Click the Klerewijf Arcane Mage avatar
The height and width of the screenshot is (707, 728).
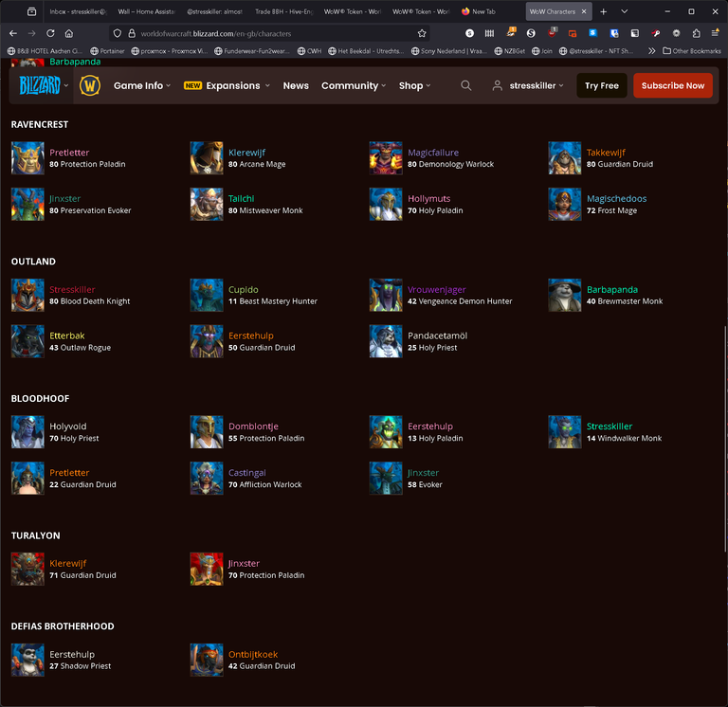tap(207, 158)
